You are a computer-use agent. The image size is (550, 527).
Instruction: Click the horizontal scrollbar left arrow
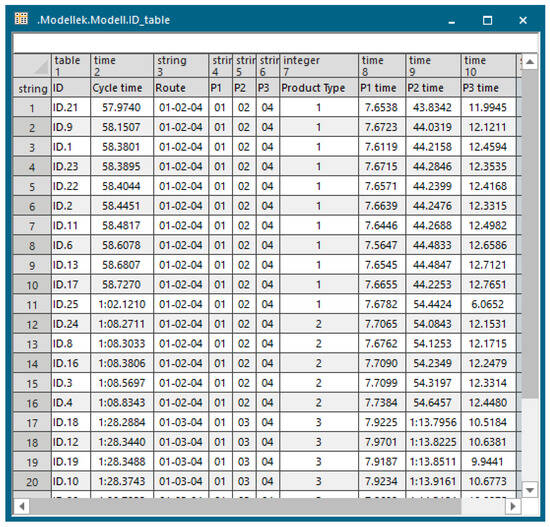click(22, 506)
